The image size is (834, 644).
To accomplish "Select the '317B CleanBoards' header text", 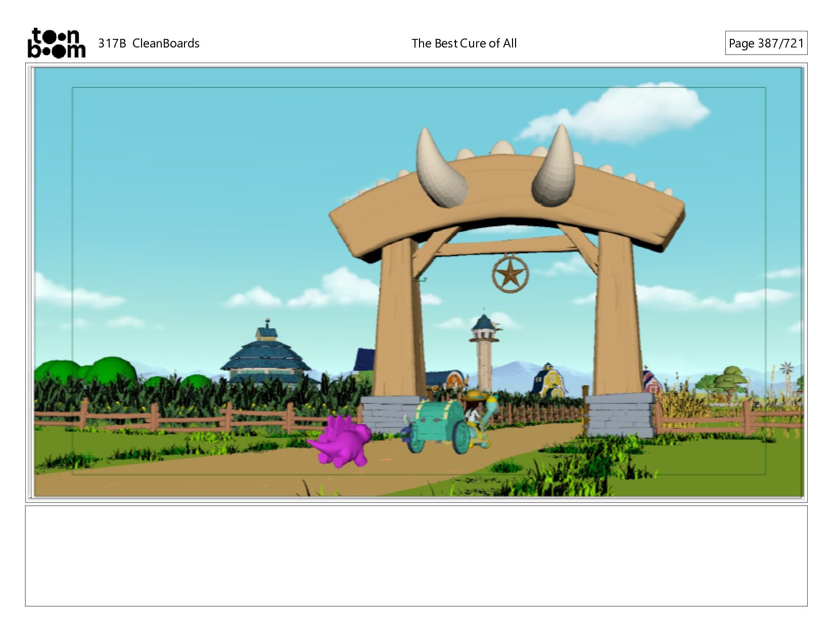I will [149, 43].
